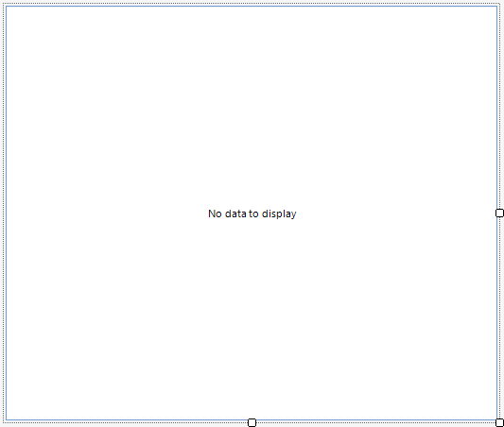This screenshot has height=427, width=504.
Task: Select the word 'No' in the placeholder
Action: pyautogui.click(x=215, y=213)
